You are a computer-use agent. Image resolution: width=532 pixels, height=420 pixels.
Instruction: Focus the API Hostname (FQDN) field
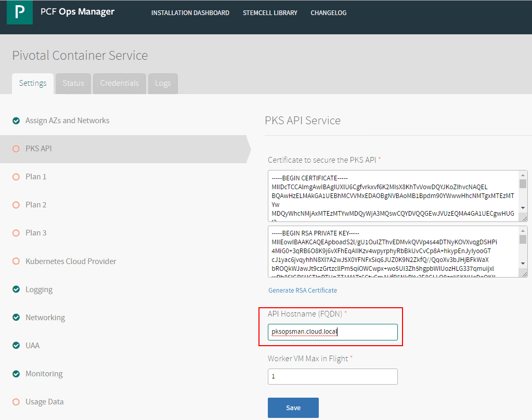click(x=332, y=332)
